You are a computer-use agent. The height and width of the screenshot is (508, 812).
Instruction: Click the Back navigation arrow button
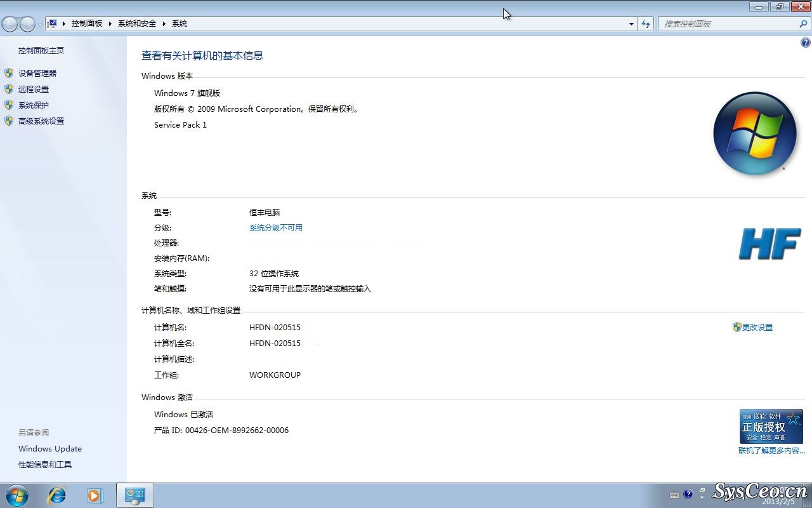[x=10, y=24]
